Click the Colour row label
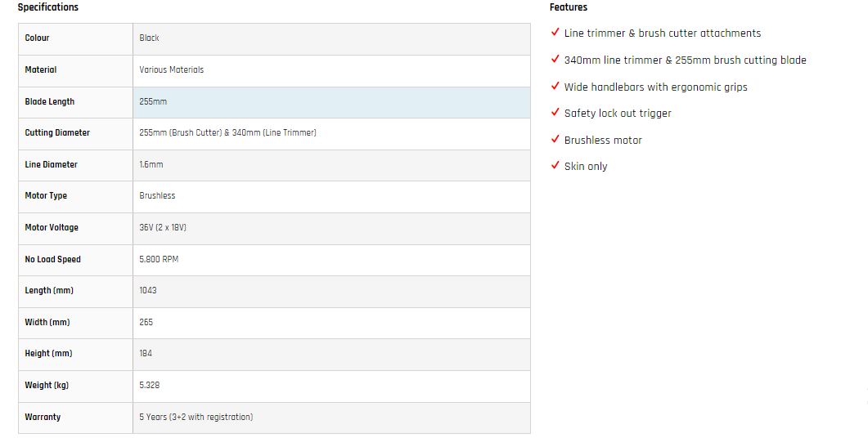The image size is (868, 438). pyautogui.click(x=37, y=38)
